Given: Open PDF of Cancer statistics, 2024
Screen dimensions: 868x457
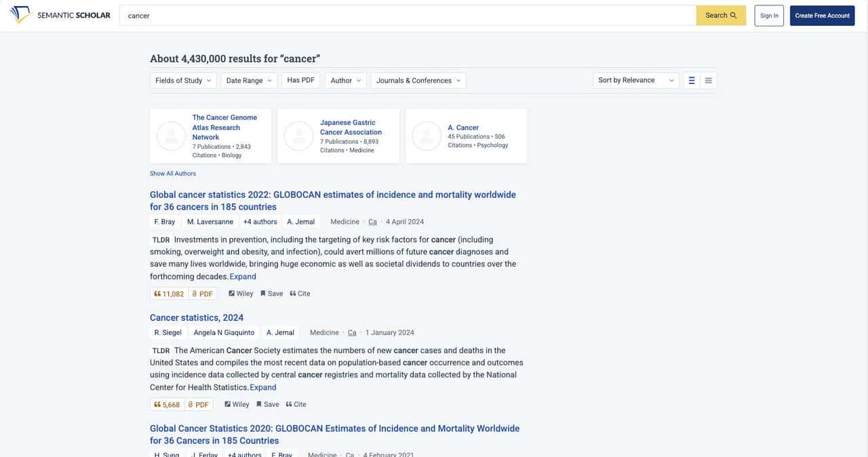Looking at the screenshot, I should (x=198, y=405).
